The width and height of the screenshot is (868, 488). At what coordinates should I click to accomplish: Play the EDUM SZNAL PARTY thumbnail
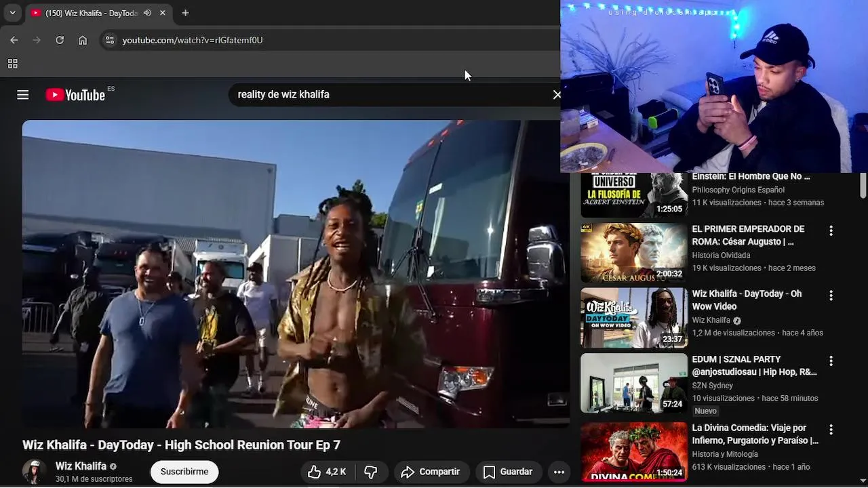click(x=634, y=383)
